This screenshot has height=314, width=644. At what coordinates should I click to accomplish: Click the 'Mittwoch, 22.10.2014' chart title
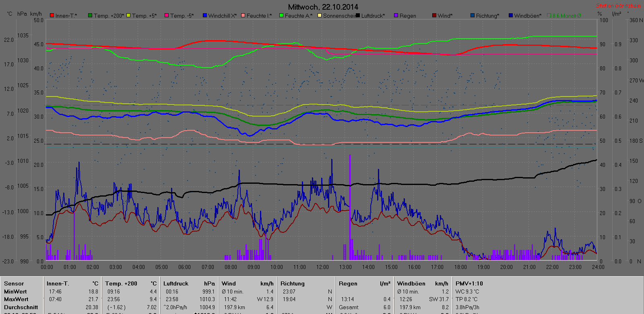pos(323,7)
